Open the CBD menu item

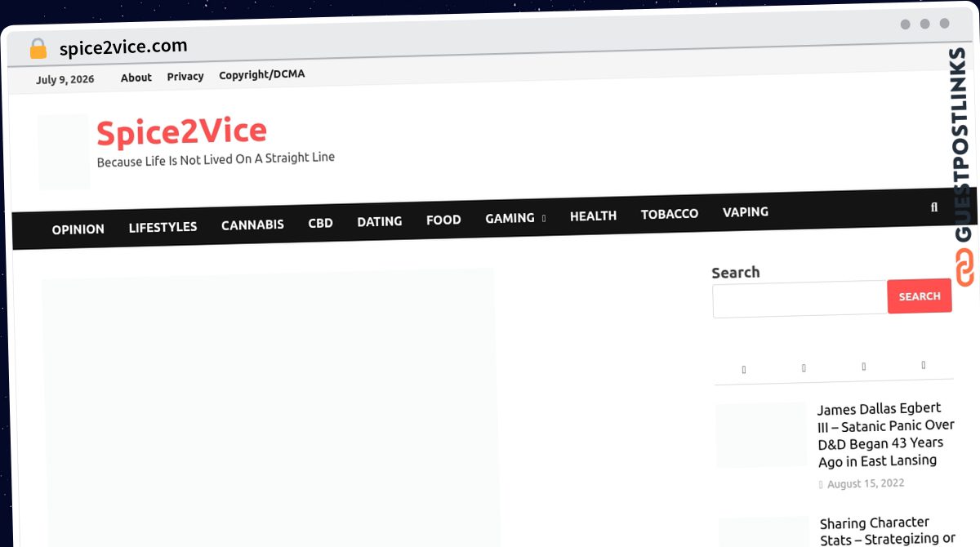320,223
